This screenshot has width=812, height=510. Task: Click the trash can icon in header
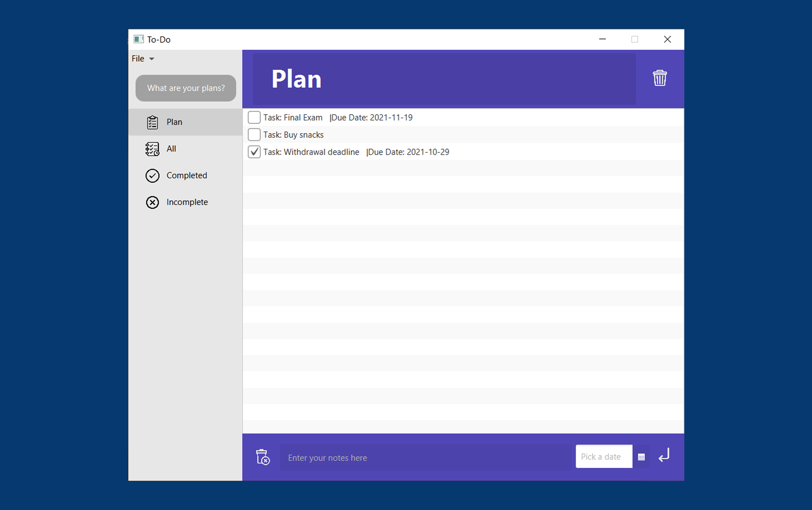659,78
